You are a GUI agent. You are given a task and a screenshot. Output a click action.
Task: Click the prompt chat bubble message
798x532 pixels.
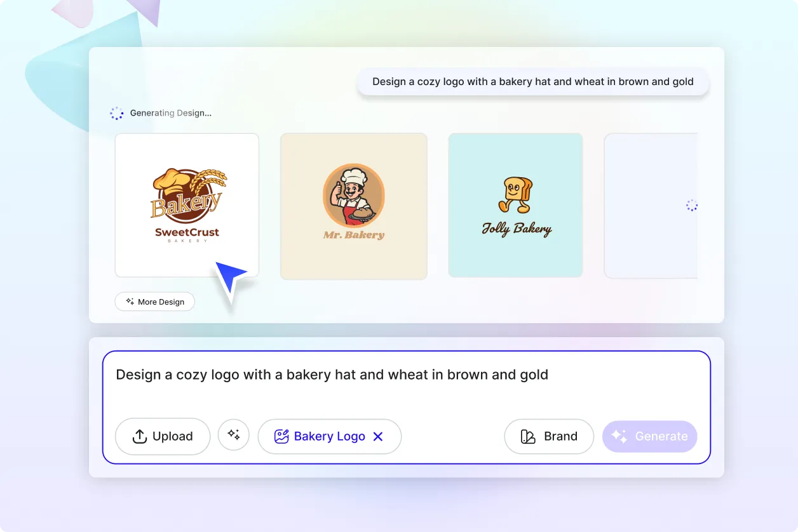[533, 81]
